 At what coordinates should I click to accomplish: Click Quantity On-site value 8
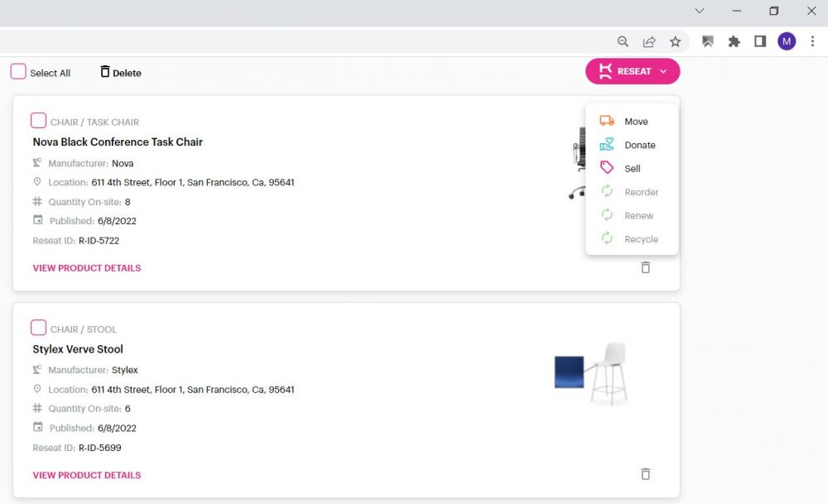(x=128, y=202)
